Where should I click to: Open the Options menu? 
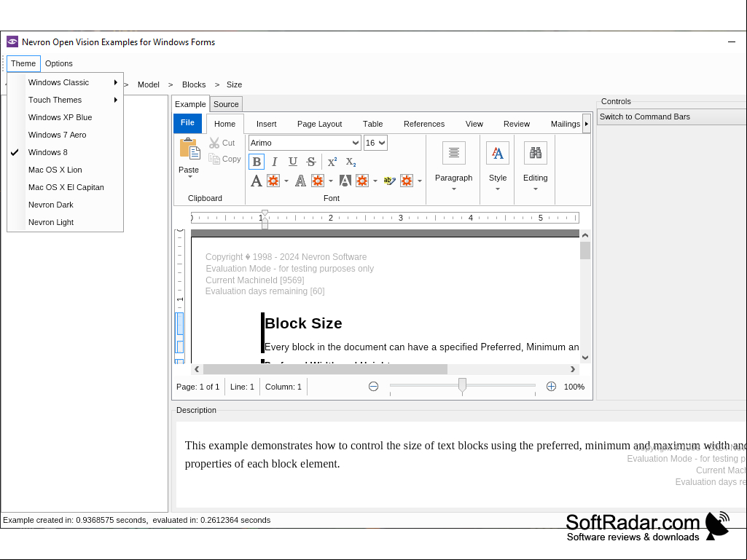click(x=58, y=63)
